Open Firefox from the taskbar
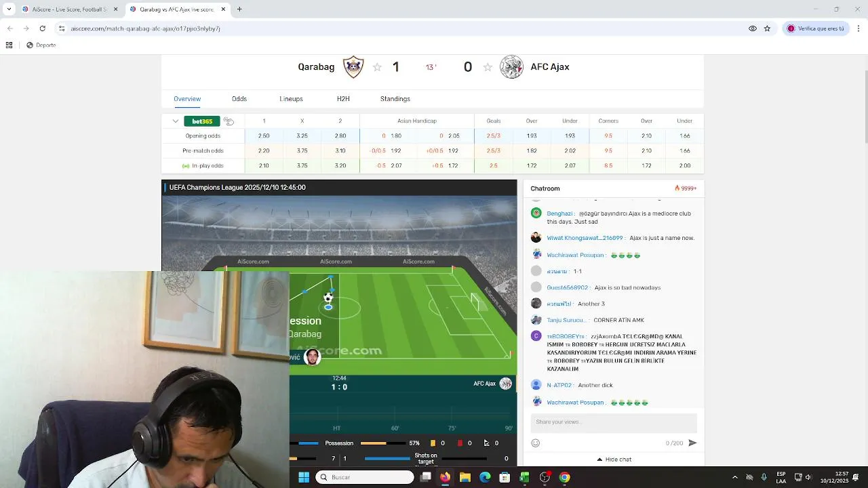The height and width of the screenshot is (488, 868). click(445, 477)
